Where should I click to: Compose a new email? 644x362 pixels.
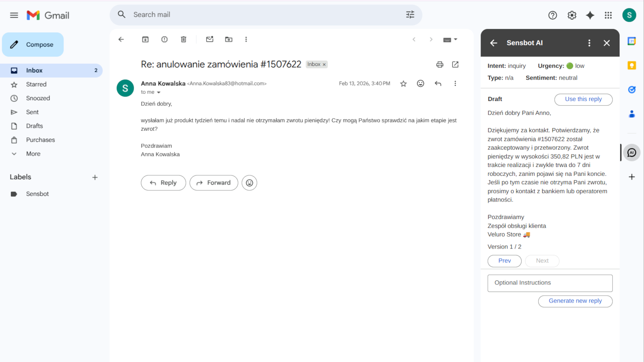pyautogui.click(x=33, y=45)
